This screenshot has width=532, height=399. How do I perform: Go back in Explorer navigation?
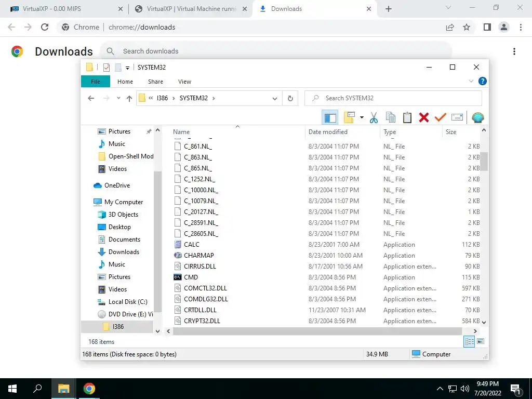(91, 98)
